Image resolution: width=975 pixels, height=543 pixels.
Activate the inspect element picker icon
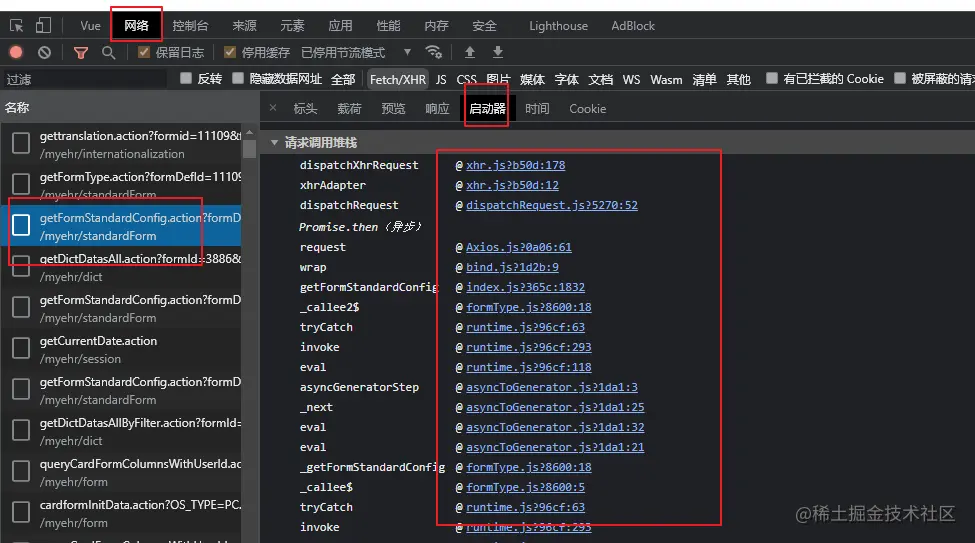pos(17,26)
